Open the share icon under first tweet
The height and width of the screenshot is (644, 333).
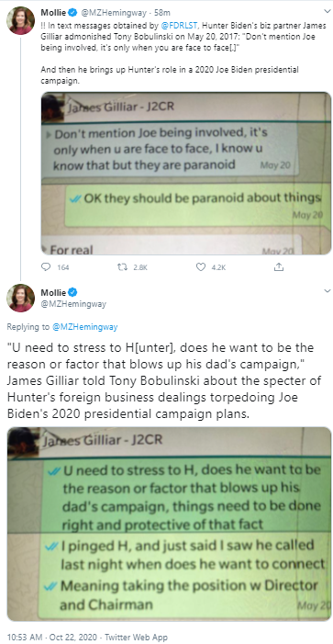click(x=279, y=267)
